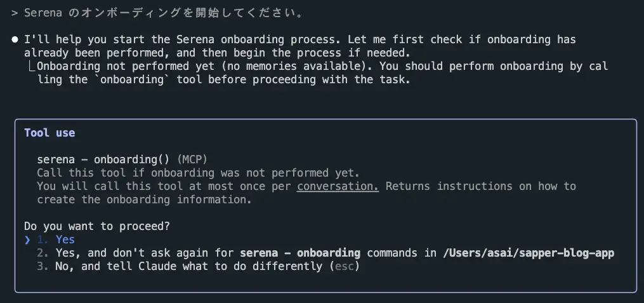Click the white bullet before assistant reply
Viewport: 644px width, 303px height.
click(x=15, y=40)
